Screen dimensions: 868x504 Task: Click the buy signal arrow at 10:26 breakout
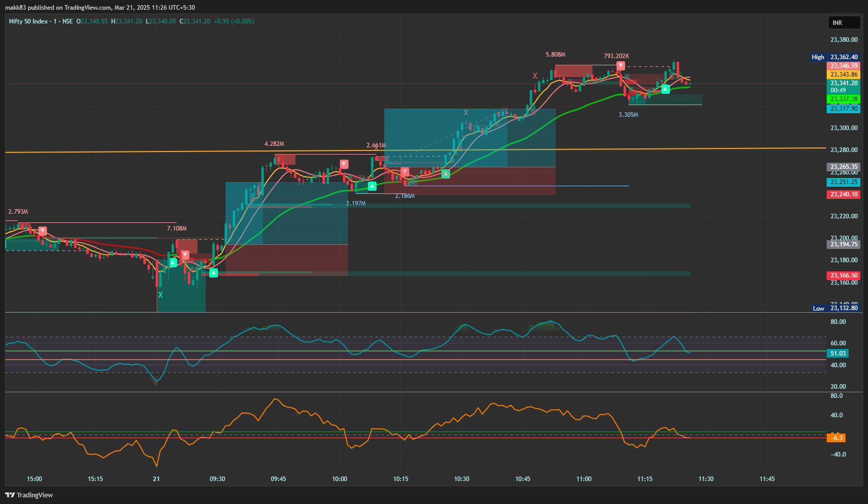pyautogui.click(x=445, y=174)
